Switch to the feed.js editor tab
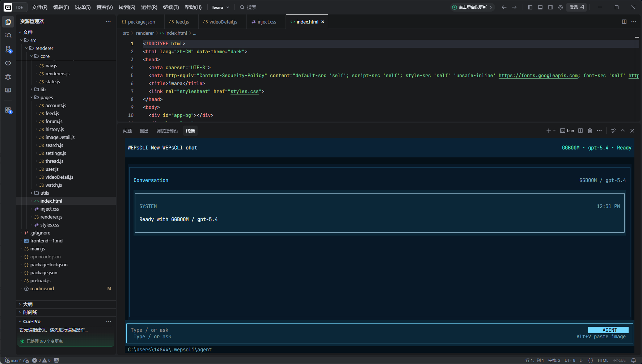 [x=182, y=22]
